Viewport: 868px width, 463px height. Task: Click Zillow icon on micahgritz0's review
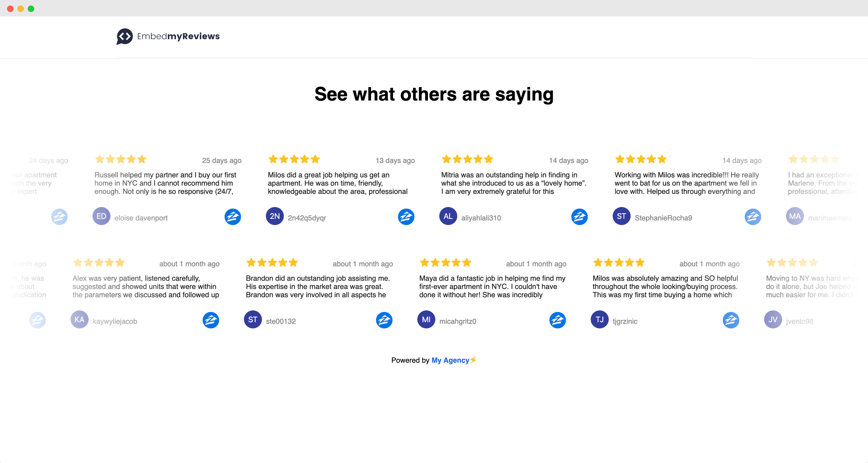pos(557,320)
